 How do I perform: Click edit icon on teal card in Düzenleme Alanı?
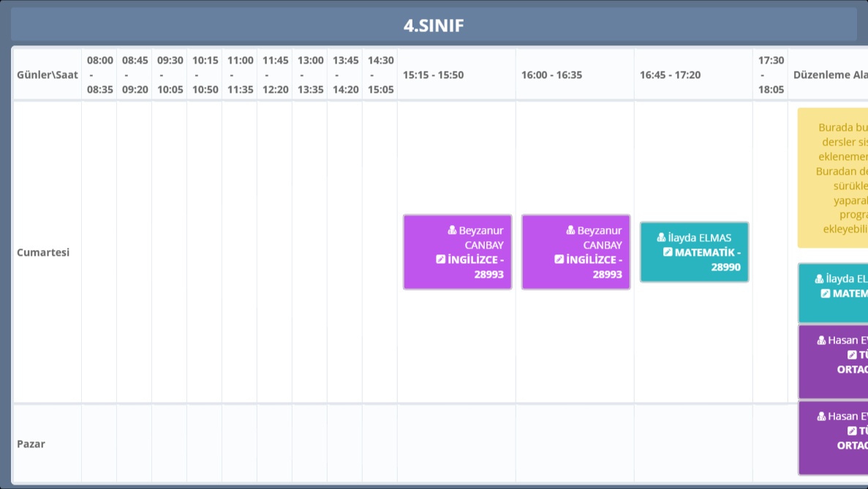pos(825,293)
